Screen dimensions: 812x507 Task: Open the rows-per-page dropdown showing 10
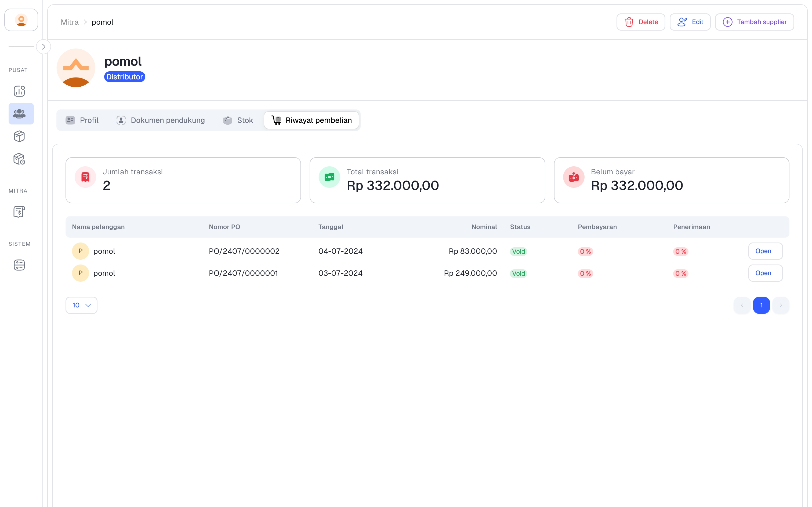pyautogui.click(x=81, y=305)
